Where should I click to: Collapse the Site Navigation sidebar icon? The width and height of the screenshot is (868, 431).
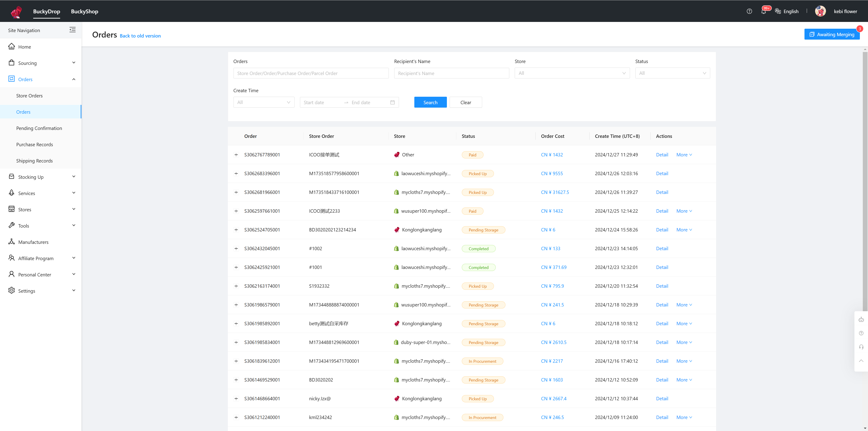[x=72, y=30]
